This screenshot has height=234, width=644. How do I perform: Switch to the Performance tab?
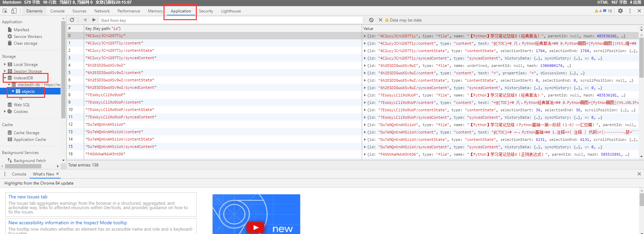point(129,11)
